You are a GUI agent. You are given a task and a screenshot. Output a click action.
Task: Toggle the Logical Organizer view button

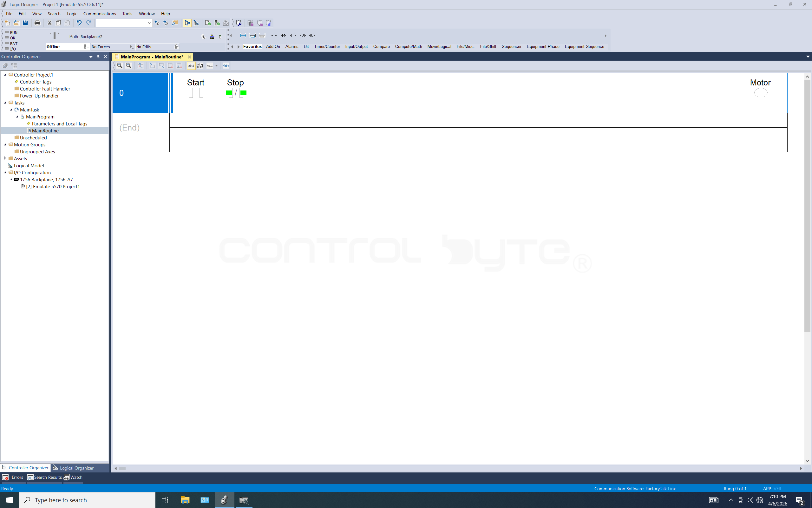click(196, 23)
